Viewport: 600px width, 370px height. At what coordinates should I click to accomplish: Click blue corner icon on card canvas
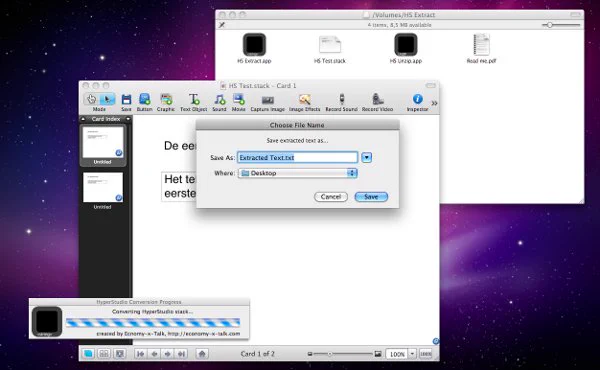(x=435, y=341)
